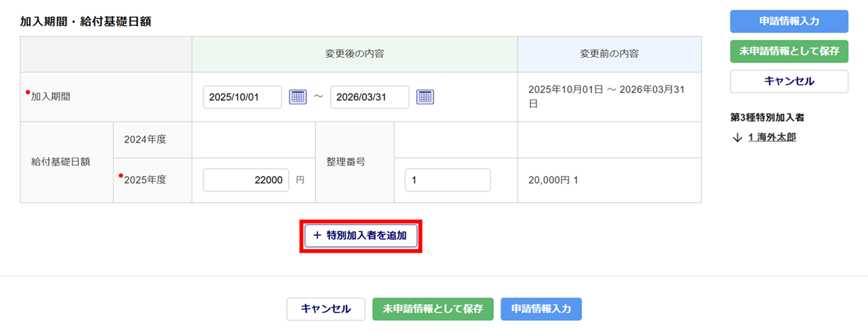This screenshot has width=868, height=332.
Task: Click 未申請情報として保存 in the side panel
Action: click(789, 52)
